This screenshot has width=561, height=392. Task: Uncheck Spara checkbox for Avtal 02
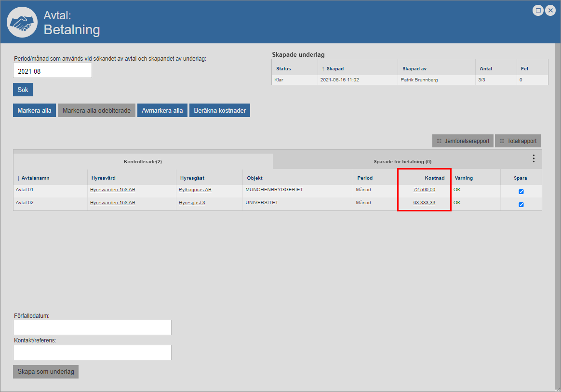pyautogui.click(x=521, y=205)
